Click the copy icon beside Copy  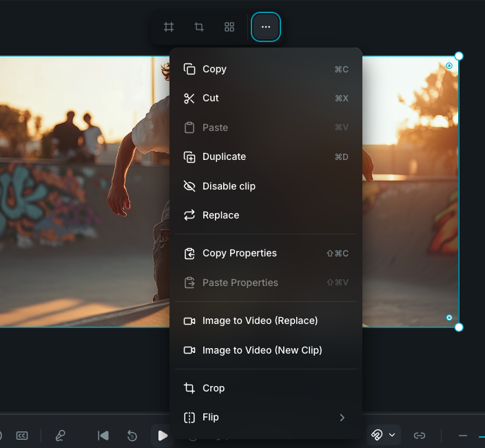pos(189,69)
